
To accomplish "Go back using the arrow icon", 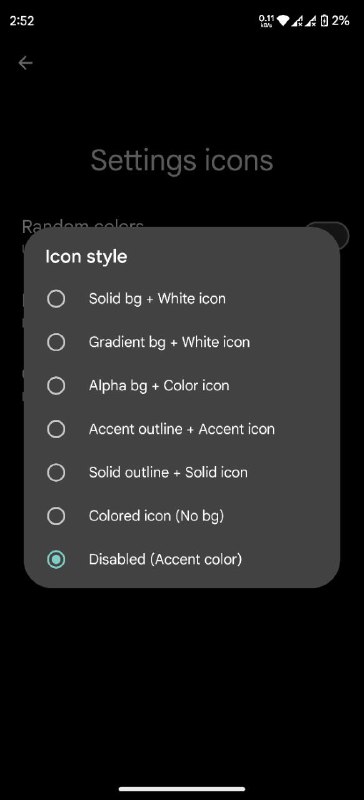I will [25, 63].
